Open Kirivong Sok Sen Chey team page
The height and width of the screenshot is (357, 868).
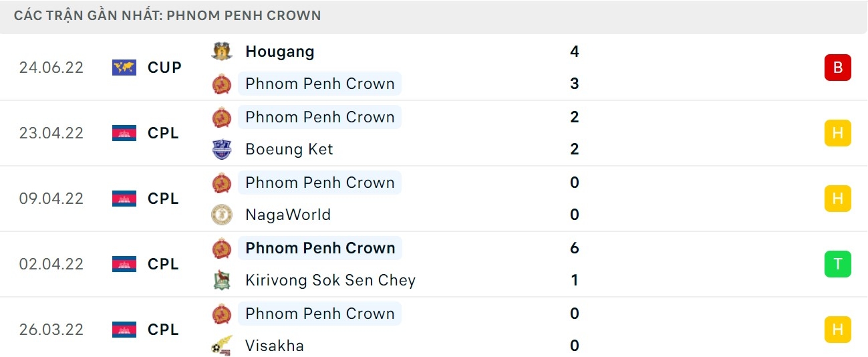(330, 280)
